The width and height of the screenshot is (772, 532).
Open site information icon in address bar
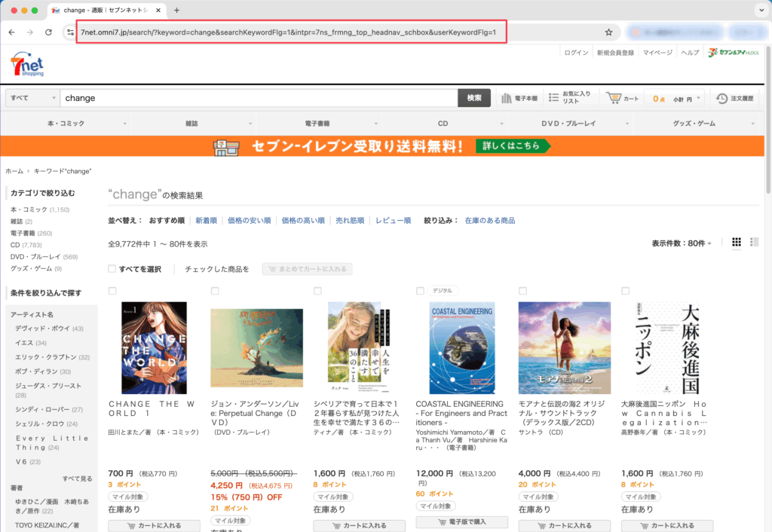(x=70, y=32)
